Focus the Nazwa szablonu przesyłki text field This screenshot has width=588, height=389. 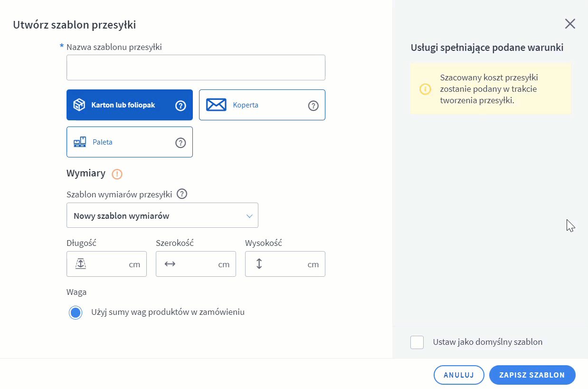196,68
